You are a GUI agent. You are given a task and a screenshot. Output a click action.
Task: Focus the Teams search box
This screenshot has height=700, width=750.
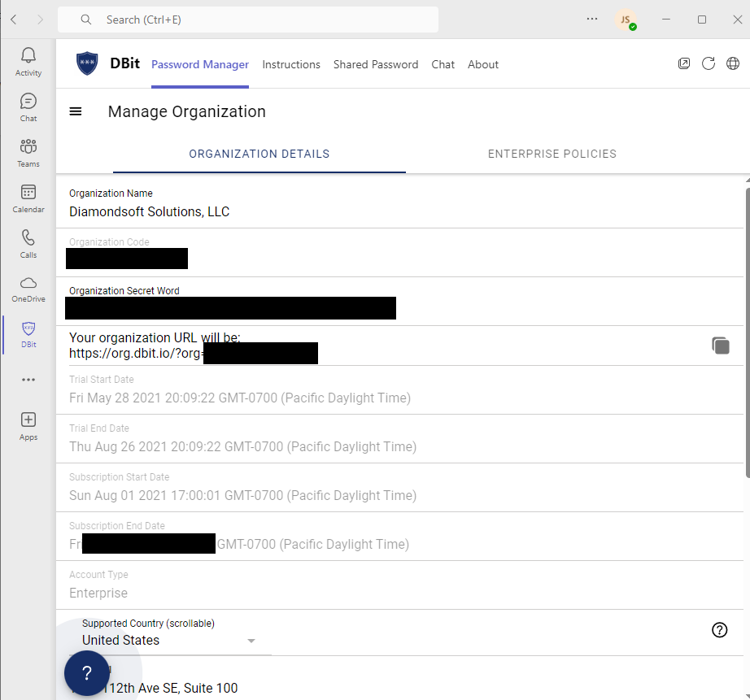point(248,20)
